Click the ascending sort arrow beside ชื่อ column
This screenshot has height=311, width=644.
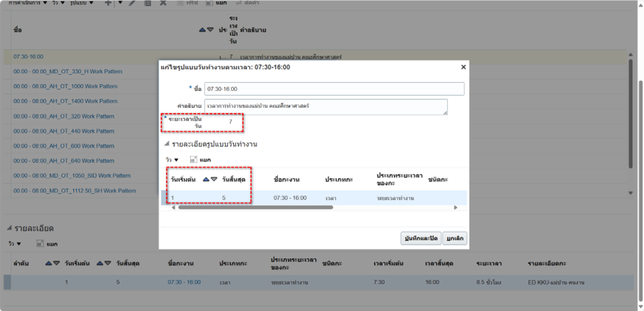(x=202, y=30)
